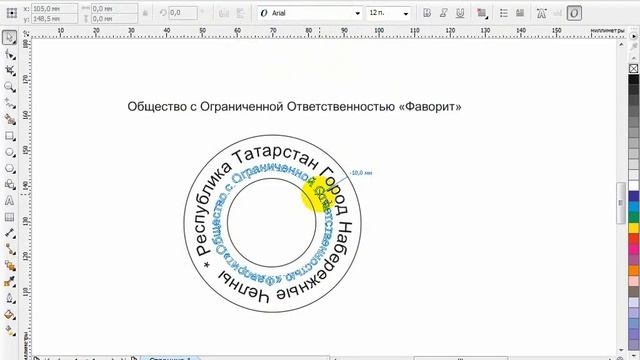Select the Fill bucket tool
This screenshot has width=640, height=360.
click(9, 315)
